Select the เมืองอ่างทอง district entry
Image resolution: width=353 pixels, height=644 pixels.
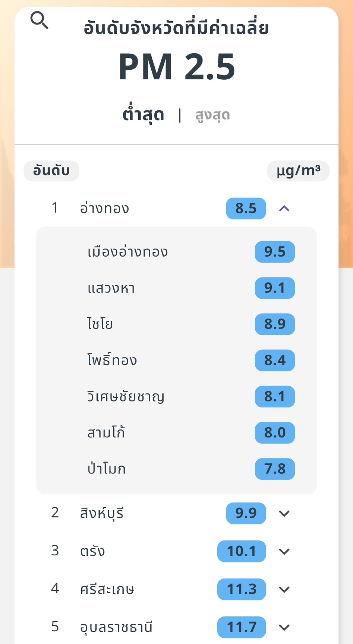click(x=128, y=252)
